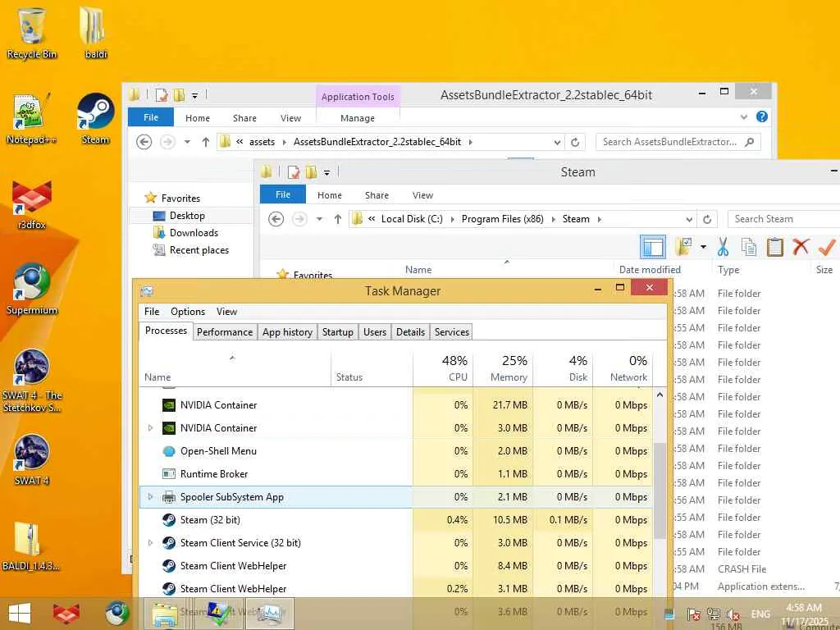The image size is (840, 630).
Task: Open quick access toolbar dropdown in Steam window
Action: [326, 172]
